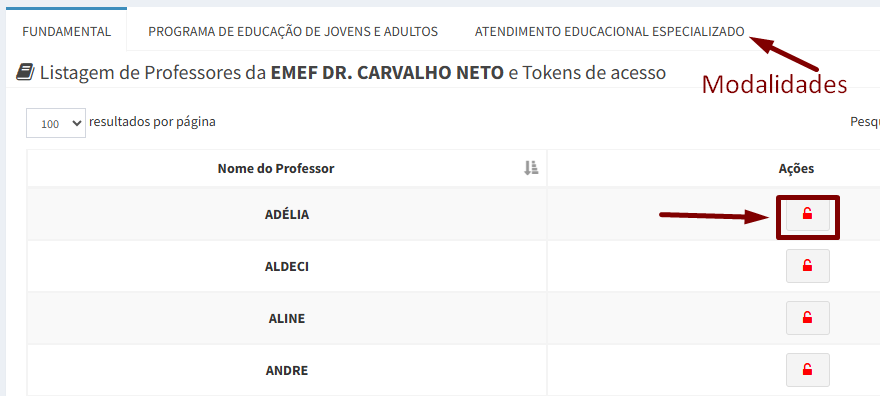Select the ALDECI name cell

287,266
